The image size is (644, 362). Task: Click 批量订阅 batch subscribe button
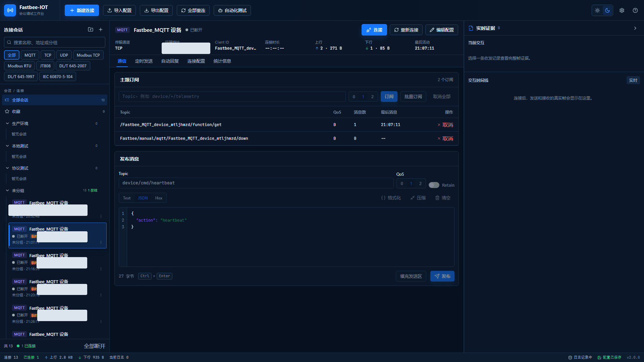click(413, 97)
